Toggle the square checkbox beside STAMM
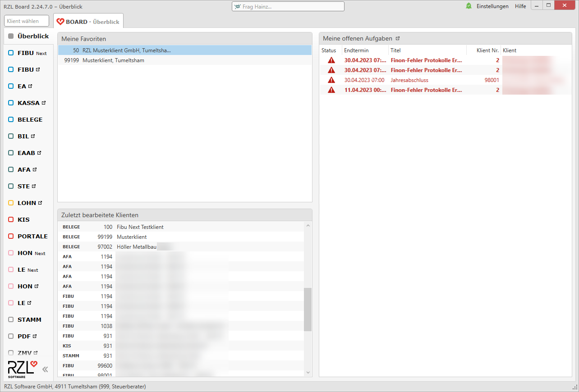This screenshot has width=579, height=392. (10, 319)
